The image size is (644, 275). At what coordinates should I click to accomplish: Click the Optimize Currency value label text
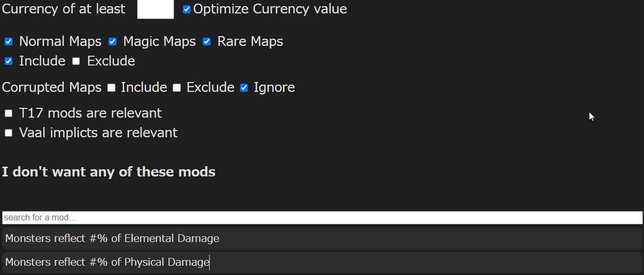coord(270,9)
